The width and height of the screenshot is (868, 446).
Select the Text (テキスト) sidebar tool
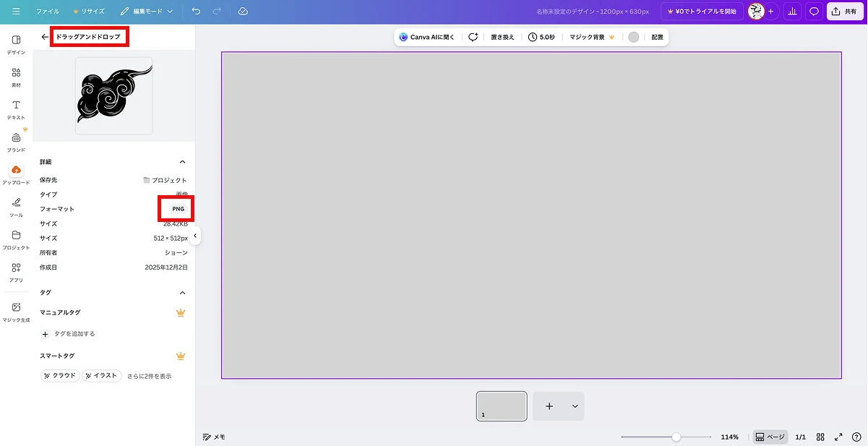(16, 109)
